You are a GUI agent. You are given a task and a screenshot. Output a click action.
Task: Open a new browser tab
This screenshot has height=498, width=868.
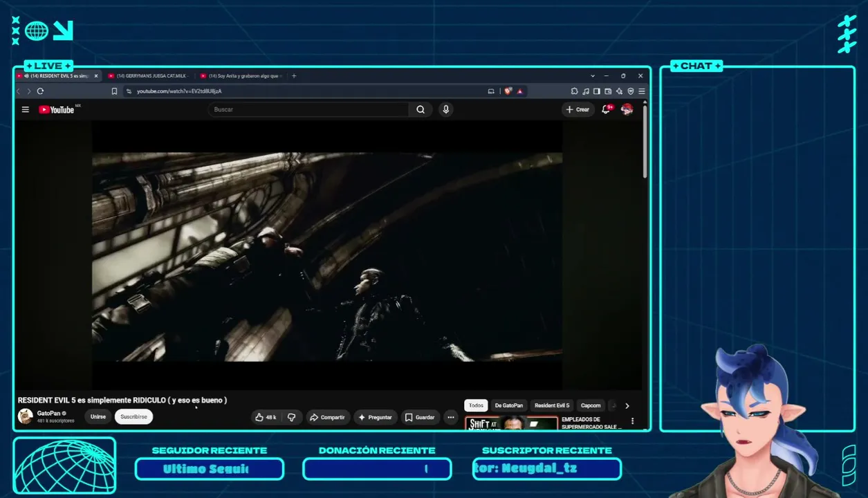coord(294,75)
